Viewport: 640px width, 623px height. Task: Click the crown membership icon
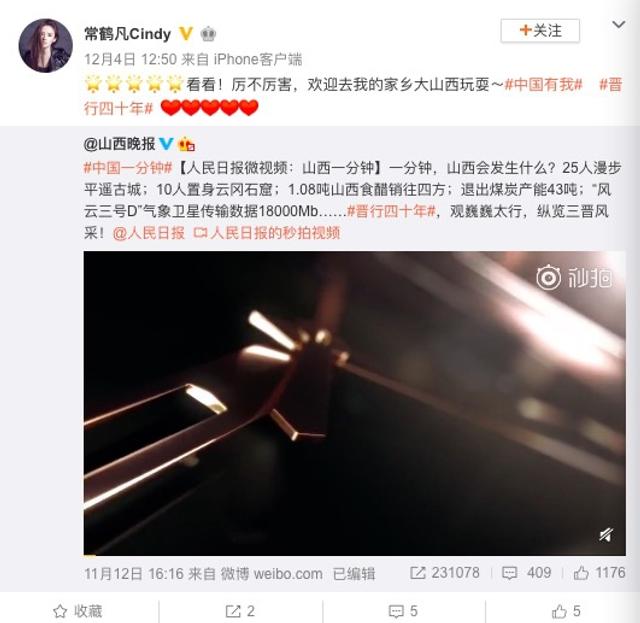click(208, 33)
